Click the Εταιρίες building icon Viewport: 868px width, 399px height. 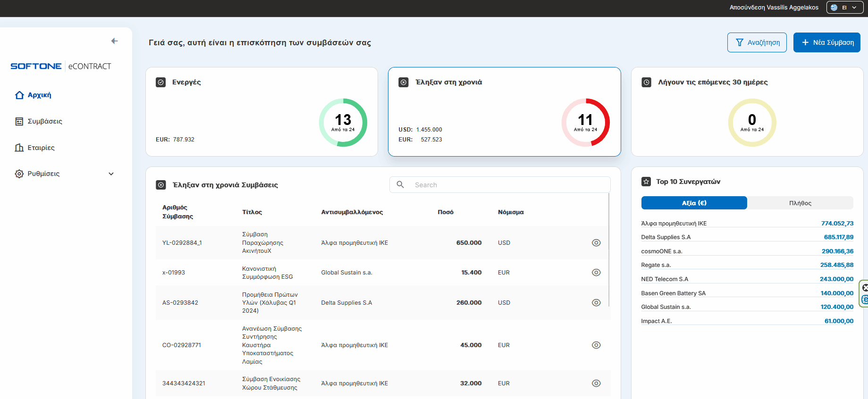pos(19,148)
